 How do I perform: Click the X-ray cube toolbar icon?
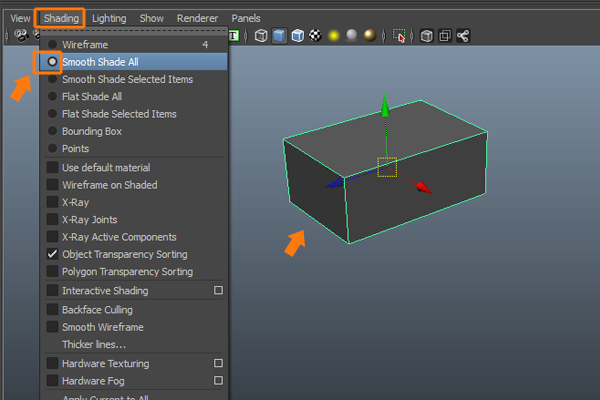click(x=427, y=36)
